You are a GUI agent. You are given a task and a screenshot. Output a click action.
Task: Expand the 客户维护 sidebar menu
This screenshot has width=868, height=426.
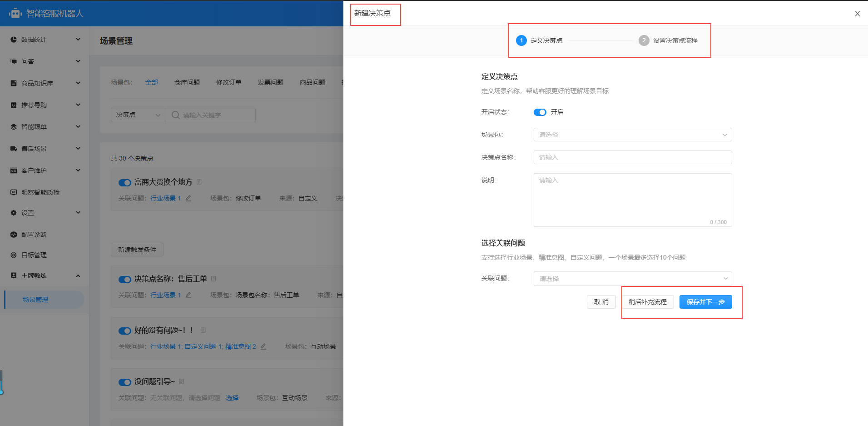point(78,170)
